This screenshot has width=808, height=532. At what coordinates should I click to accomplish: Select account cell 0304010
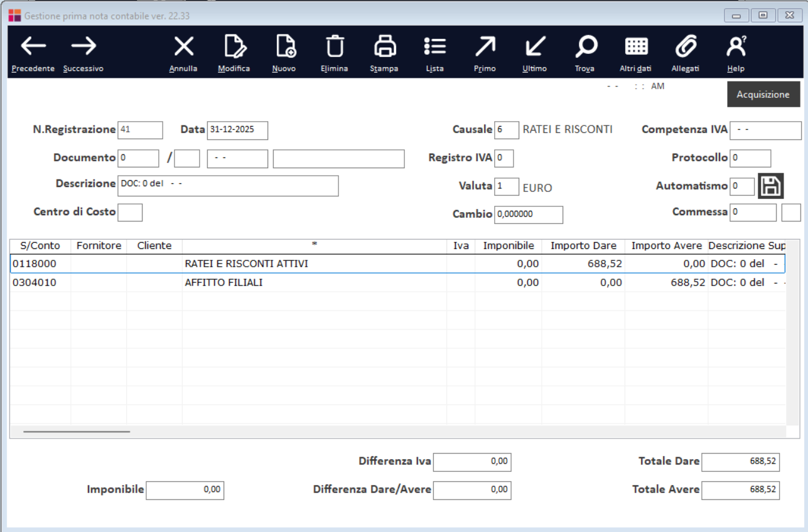[40, 283]
